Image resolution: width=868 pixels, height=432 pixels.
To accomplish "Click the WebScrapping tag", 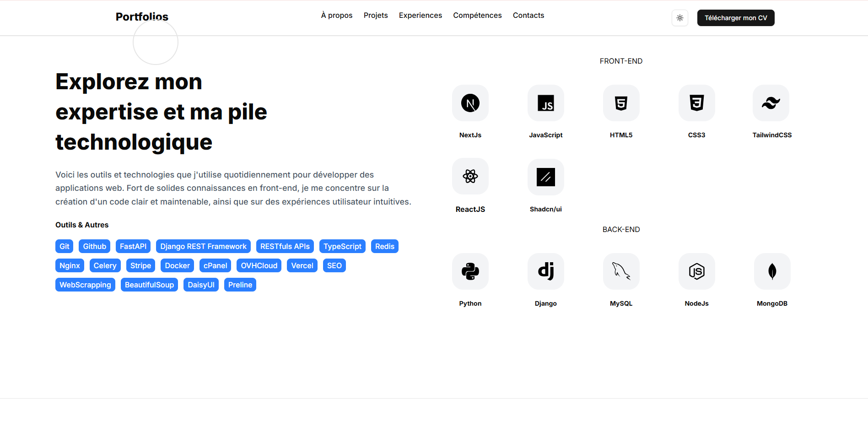I will click(85, 285).
